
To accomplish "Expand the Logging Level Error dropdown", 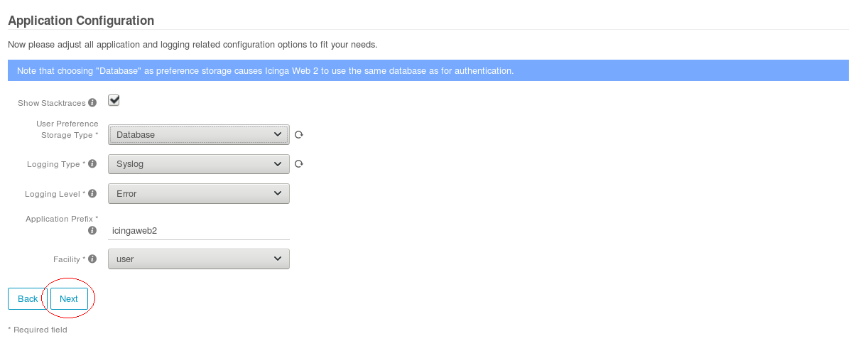I will pyautogui.click(x=199, y=194).
